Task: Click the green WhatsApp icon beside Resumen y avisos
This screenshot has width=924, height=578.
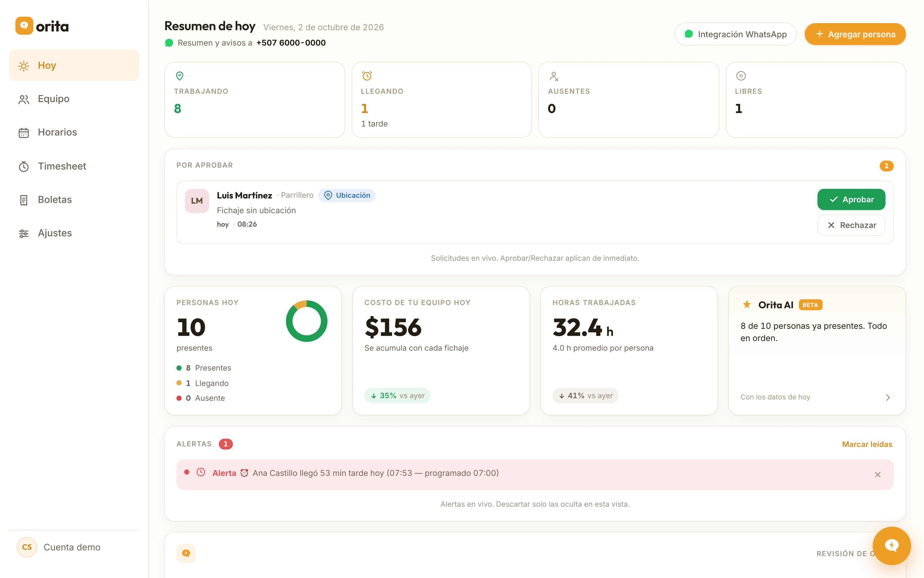Action: (x=169, y=43)
